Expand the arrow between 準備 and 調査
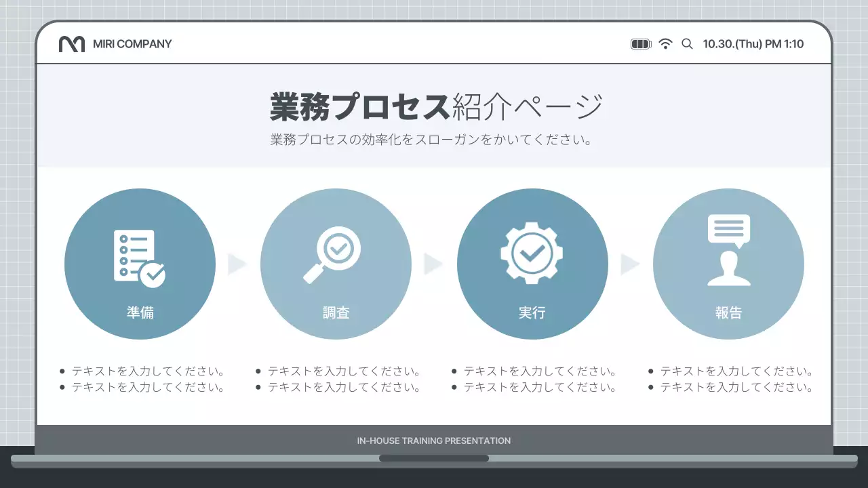 [x=237, y=264]
